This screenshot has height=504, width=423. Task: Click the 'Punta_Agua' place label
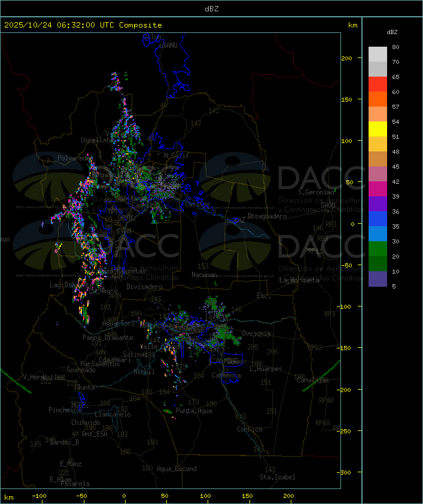pos(194,411)
